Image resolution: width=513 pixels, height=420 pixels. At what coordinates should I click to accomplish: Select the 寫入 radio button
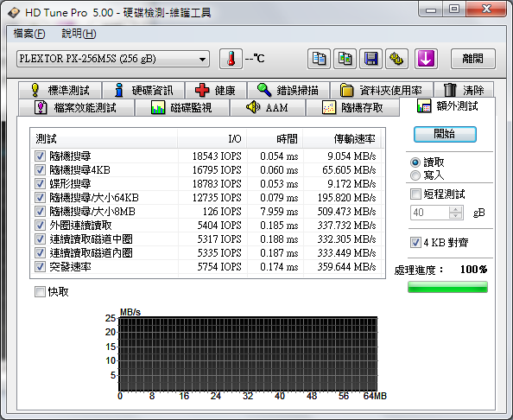pos(415,175)
